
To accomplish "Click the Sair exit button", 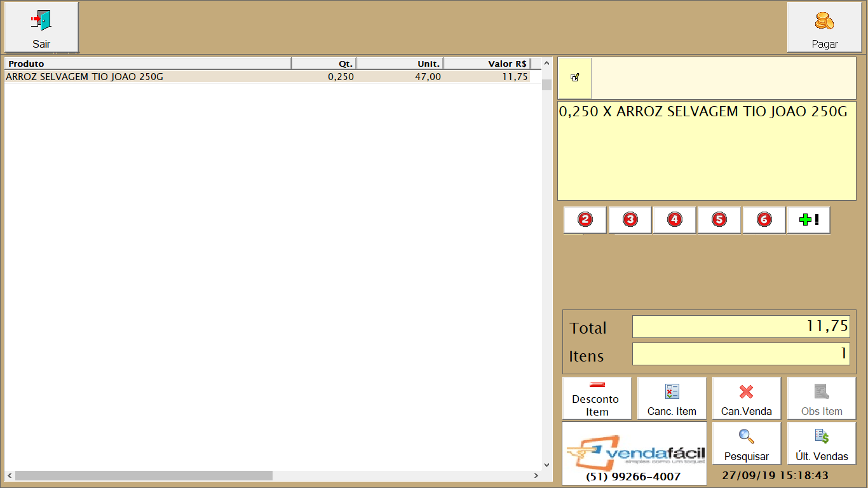I will click(42, 27).
